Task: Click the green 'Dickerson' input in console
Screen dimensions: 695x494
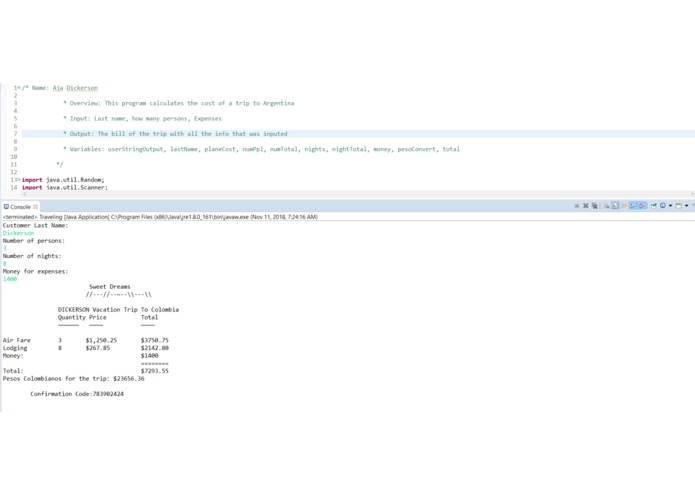Action: 18,233
